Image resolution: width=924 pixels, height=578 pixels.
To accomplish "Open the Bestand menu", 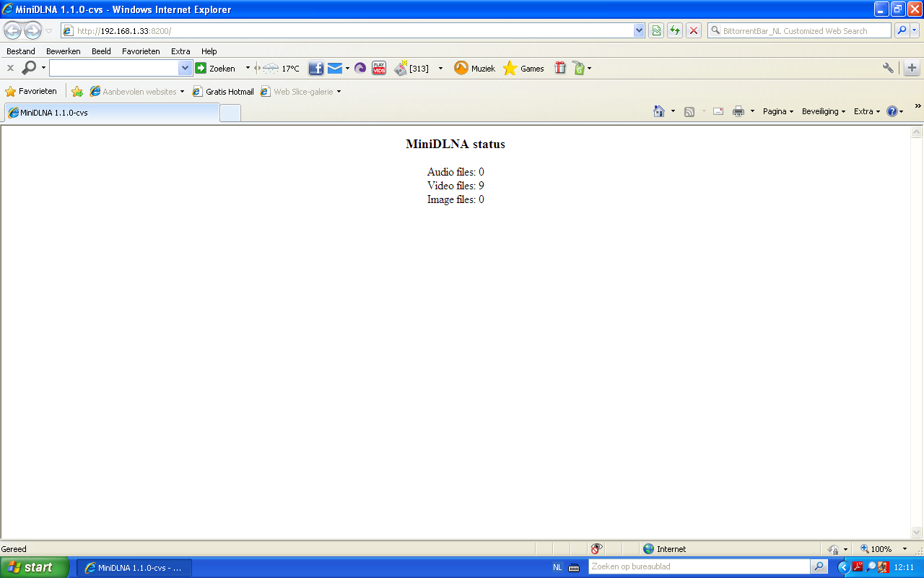I will (x=21, y=51).
